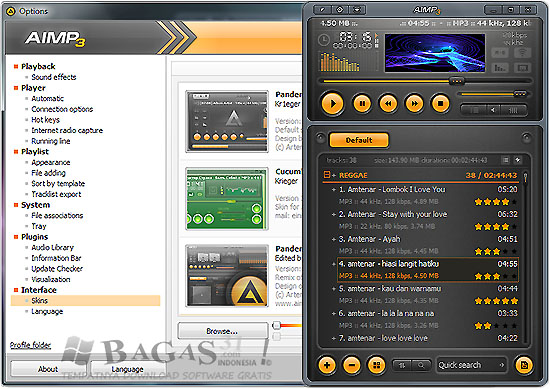Click the second title bar utility icon

pos(340,9)
